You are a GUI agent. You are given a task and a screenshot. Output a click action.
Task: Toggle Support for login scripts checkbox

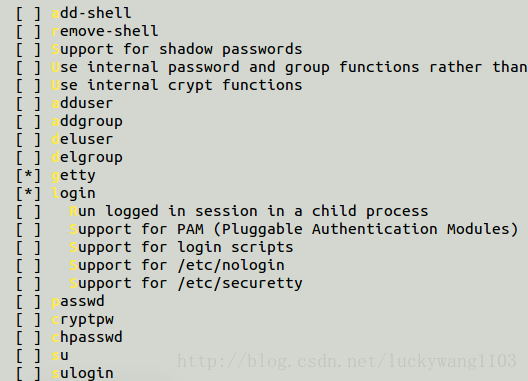point(29,247)
